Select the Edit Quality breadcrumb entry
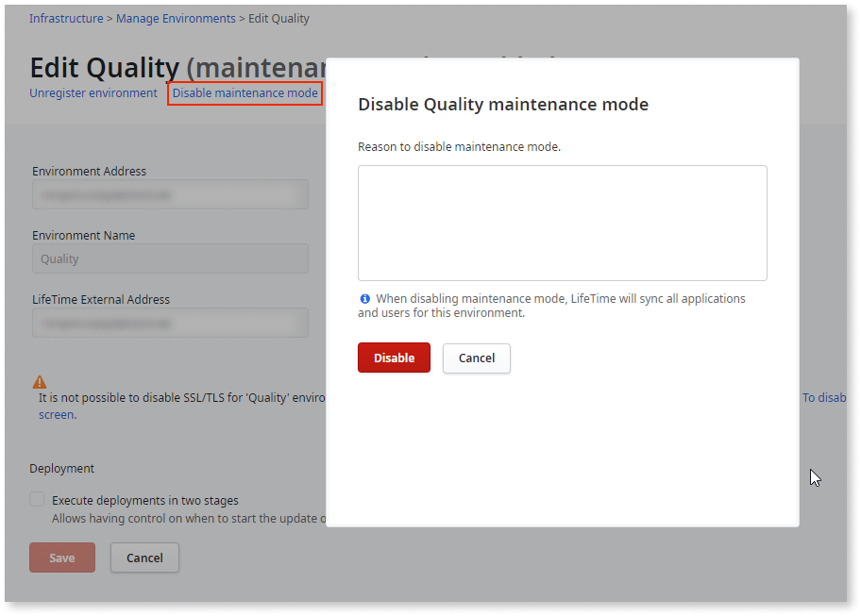The width and height of the screenshot is (861, 616). [279, 18]
